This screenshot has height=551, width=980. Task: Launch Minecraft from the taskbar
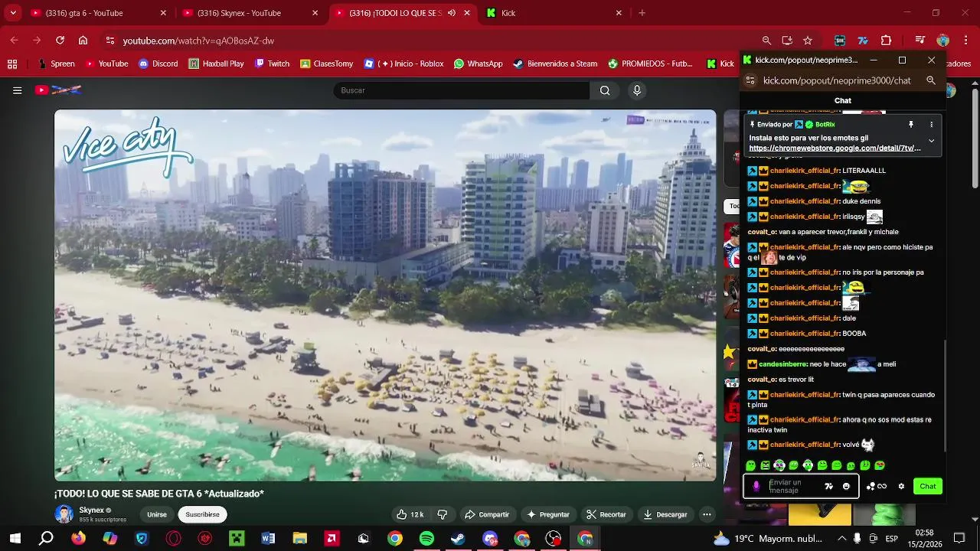tap(237, 539)
